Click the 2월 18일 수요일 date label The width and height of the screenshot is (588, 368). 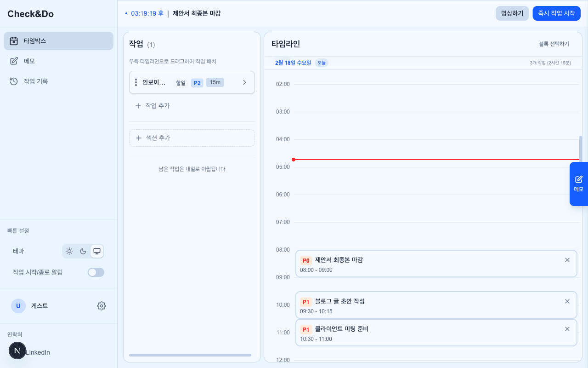(293, 63)
